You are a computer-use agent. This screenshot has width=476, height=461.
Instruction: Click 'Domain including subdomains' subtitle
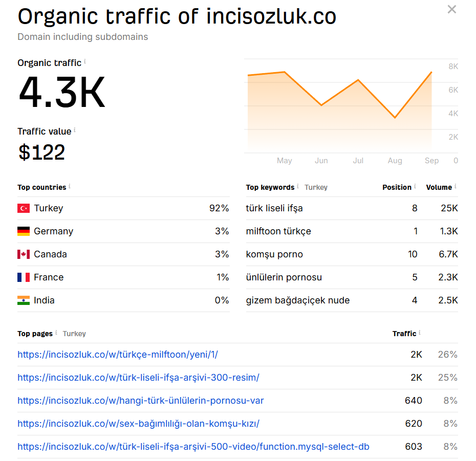(x=83, y=37)
